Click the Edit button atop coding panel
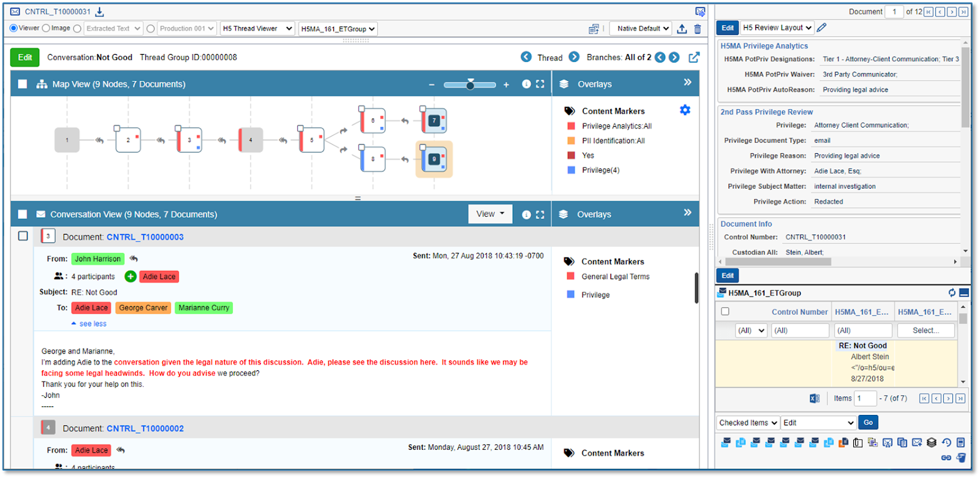980x478 pixels. click(x=728, y=28)
